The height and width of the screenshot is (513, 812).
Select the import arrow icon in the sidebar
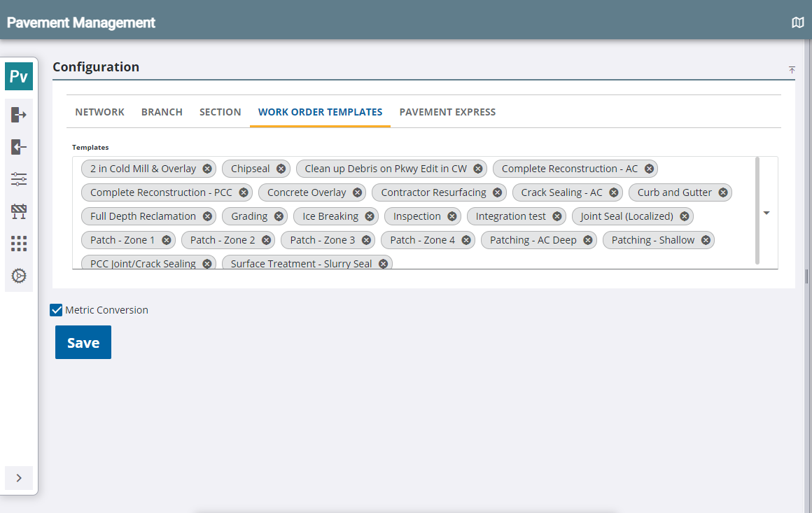coord(18,147)
